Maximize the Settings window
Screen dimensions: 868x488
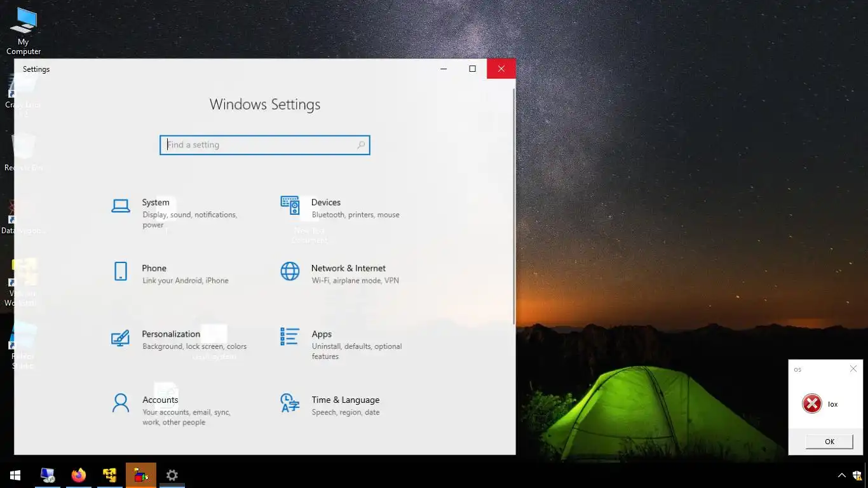[x=472, y=69]
